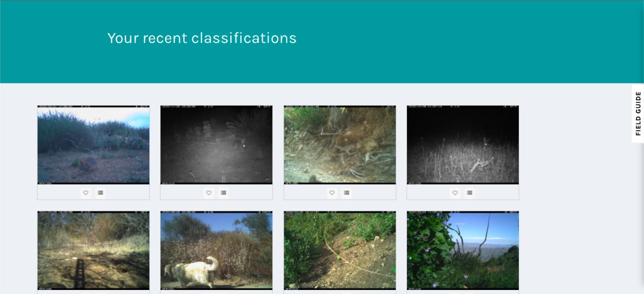Open the night grass field thumbnail

point(463,145)
